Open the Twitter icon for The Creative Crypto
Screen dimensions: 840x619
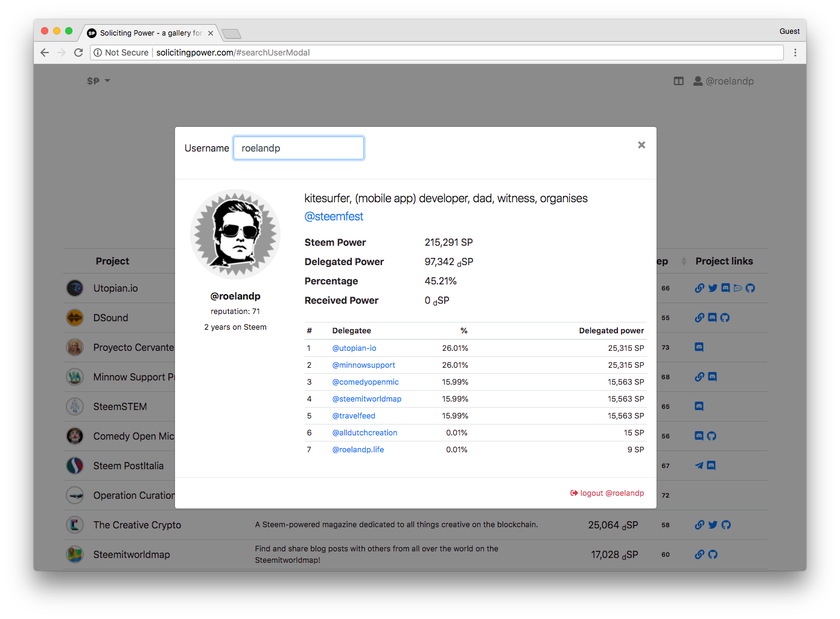[x=713, y=525]
